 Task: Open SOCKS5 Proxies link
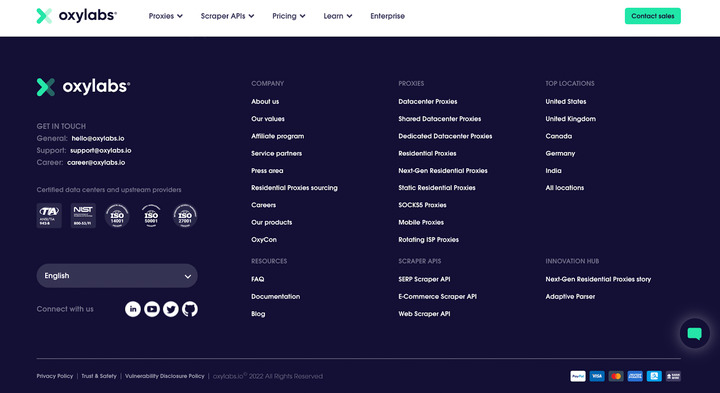click(x=422, y=205)
